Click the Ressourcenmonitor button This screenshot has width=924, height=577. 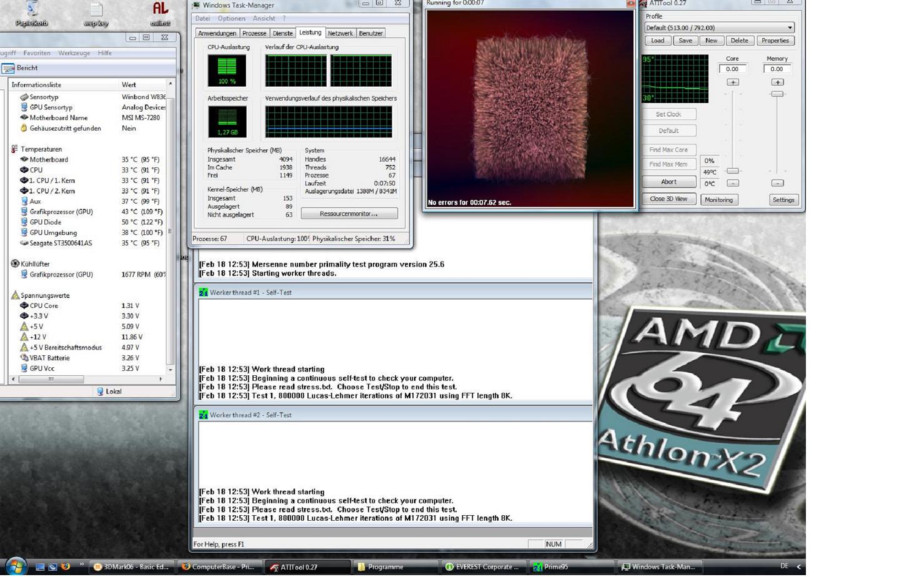pyautogui.click(x=349, y=214)
